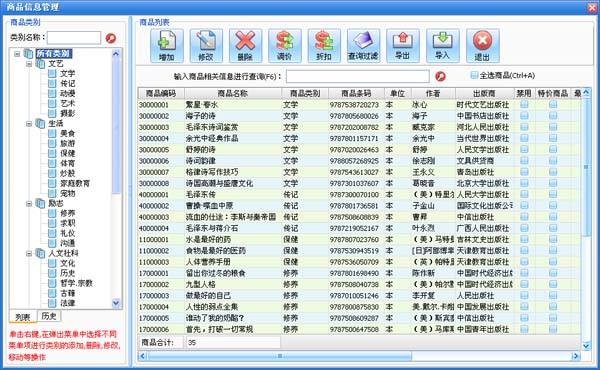Viewport: 600px width, 370px height.
Task: Click the 修改 (edit product) toolbar icon
Action: tap(206, 46)
